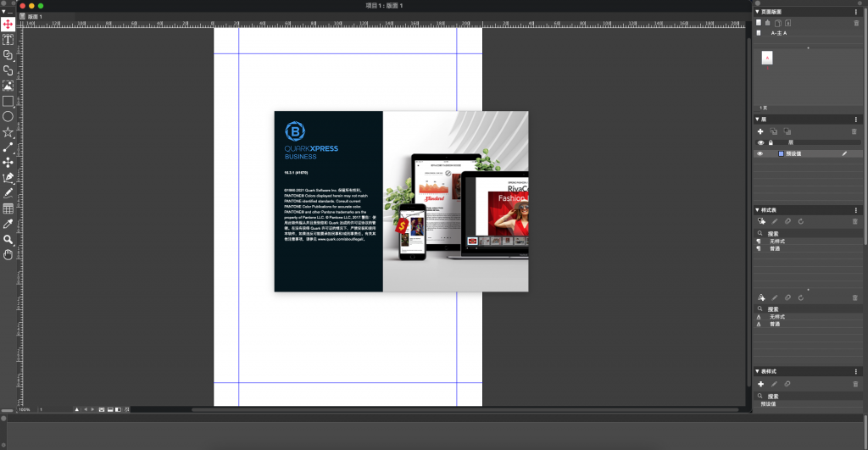Create new paragraph style sheet icon
The height and width of the screenshot is (450, 868).
click(761, 221)
